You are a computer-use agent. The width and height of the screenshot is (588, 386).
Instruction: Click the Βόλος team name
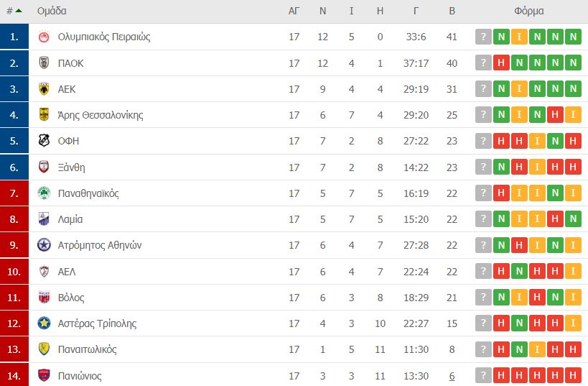pos(71,298)
